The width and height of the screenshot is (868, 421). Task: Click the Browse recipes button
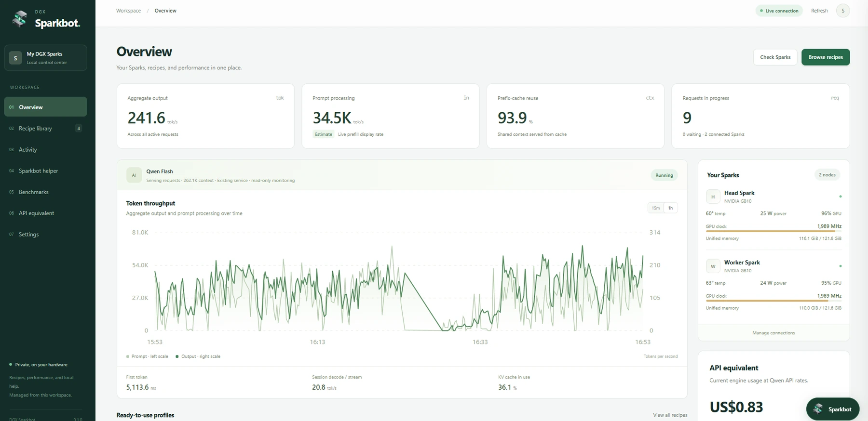coord(826,57)
